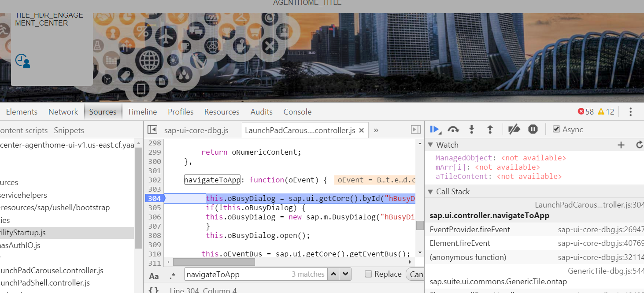
Task: Jump to previous search match
Action: (334, 274)
